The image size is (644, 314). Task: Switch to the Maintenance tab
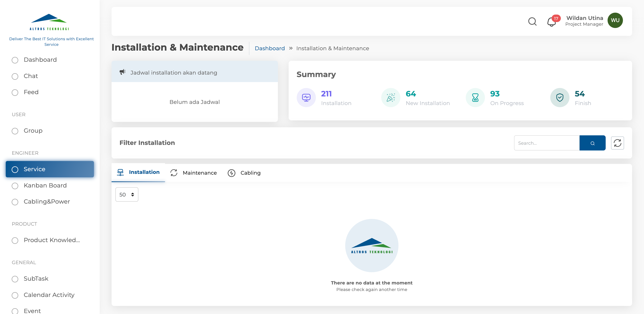(x=194, y=173)
